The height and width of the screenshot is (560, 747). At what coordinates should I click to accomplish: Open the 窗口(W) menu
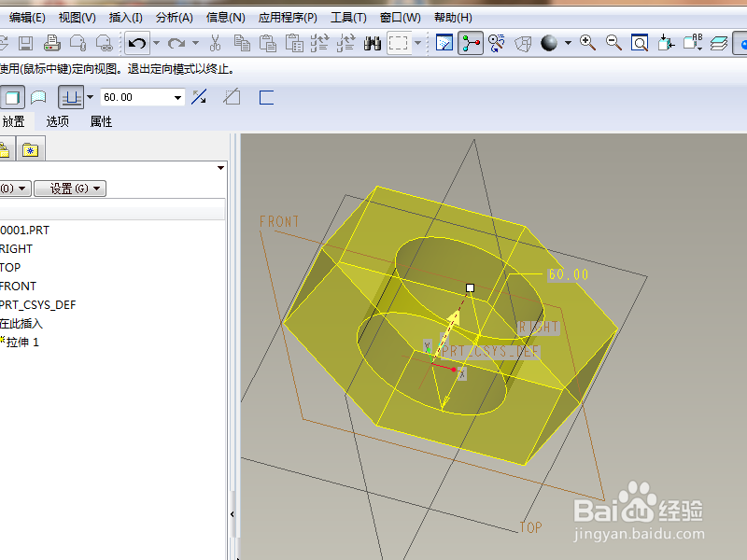[x=401, y=18]
